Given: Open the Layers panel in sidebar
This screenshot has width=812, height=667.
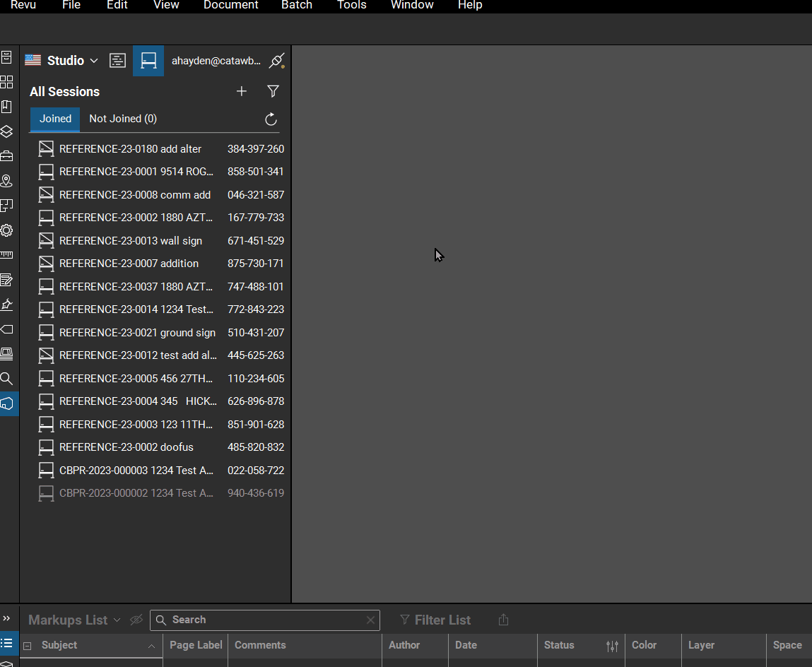Looking at the screenshot, I should pos(6,131).
